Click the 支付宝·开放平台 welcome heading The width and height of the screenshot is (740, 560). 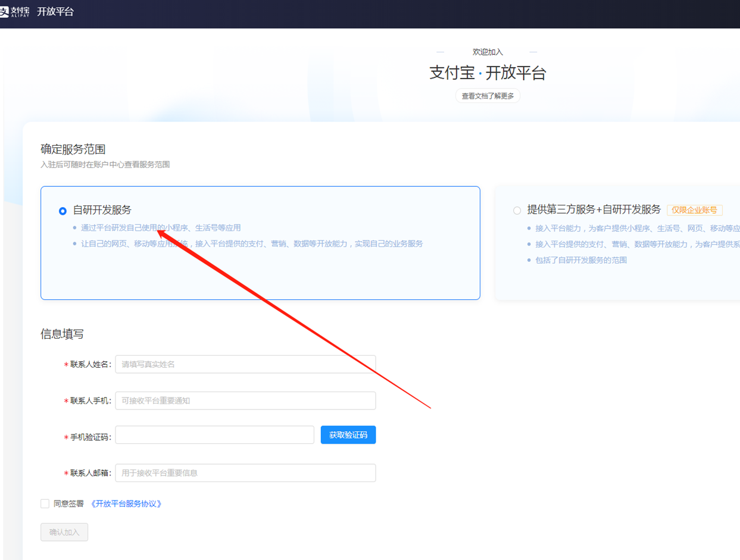point(488,73)
